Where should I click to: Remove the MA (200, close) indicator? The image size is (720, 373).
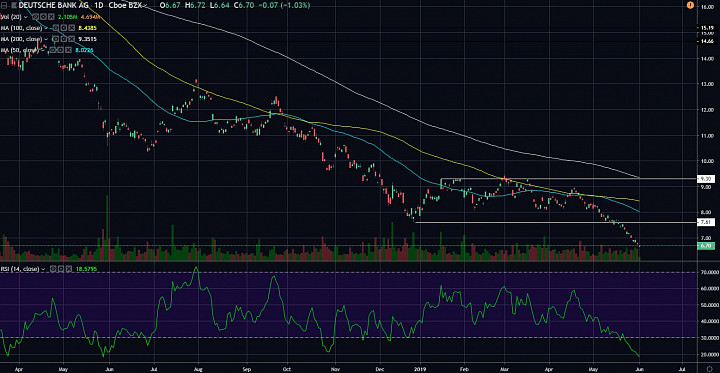[x=72, y=39]
